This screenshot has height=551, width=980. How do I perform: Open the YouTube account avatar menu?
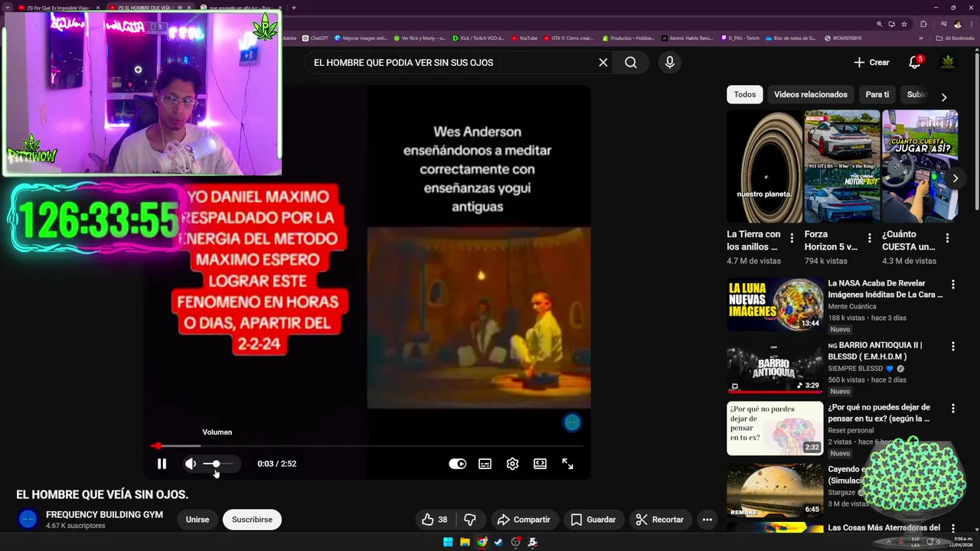point(948,63)
